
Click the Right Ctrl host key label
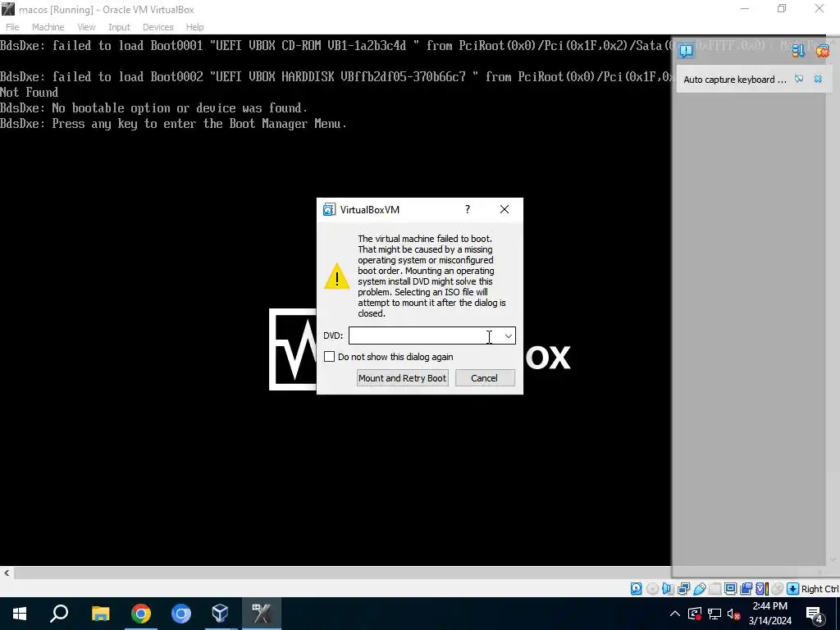820,589
